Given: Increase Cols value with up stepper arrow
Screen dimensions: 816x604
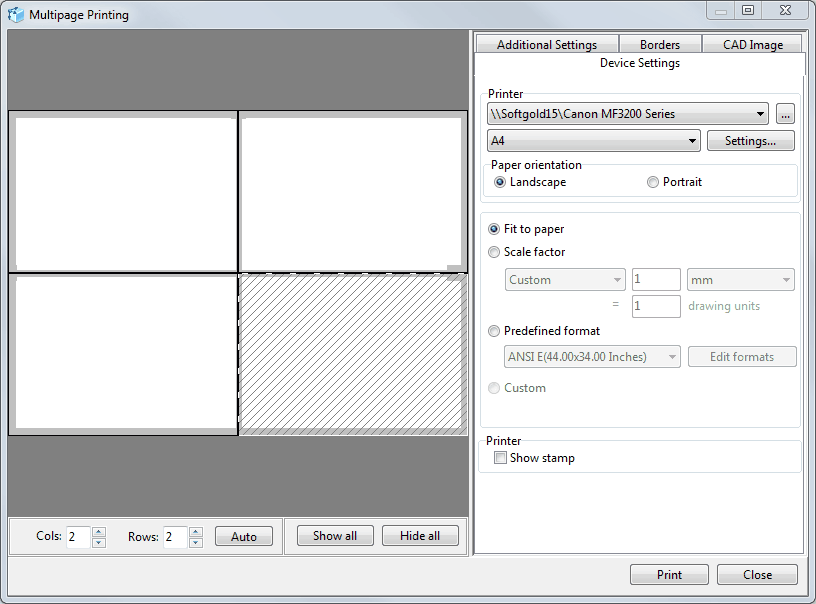Looking at the screenshot, I should 97,531.
